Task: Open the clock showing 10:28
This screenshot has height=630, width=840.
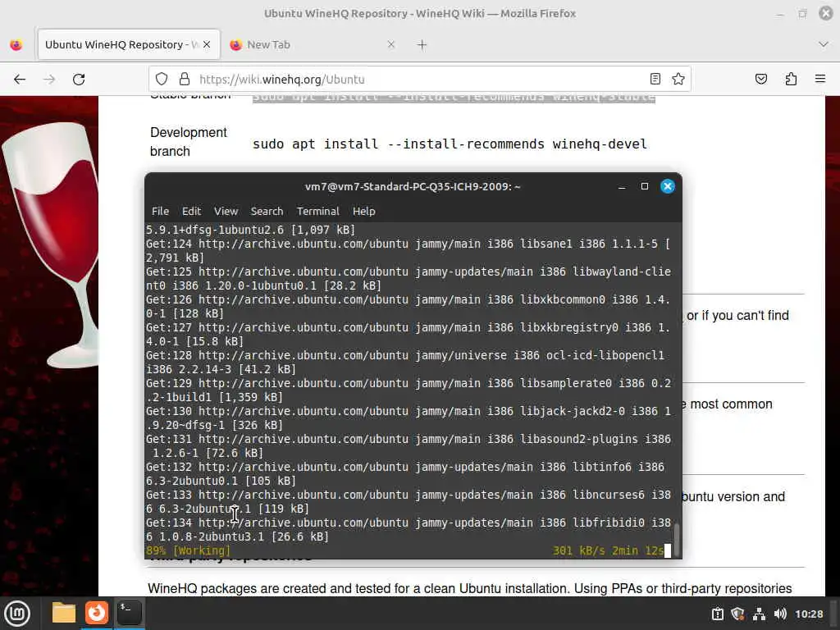Action: 809,614
